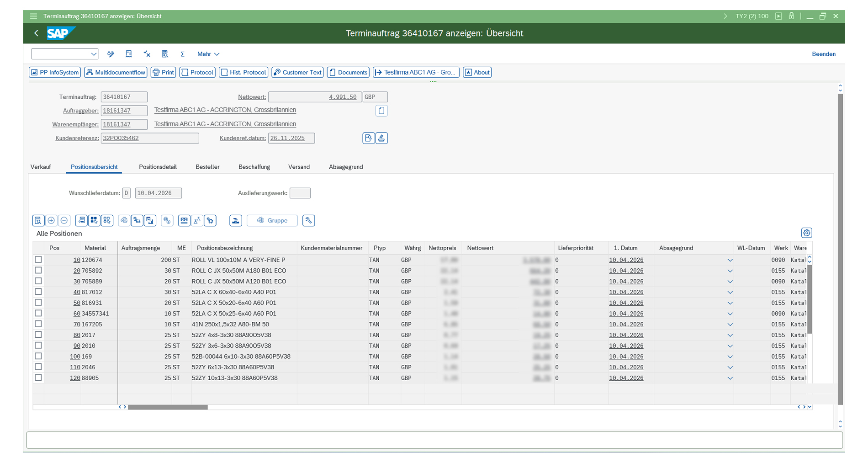Image resolution: width=868 pixels, height=463 pixels.
Task: Follow the Testfirma ABC1 AG - ACCRINGTON link
Action: [x=225, y=110]
